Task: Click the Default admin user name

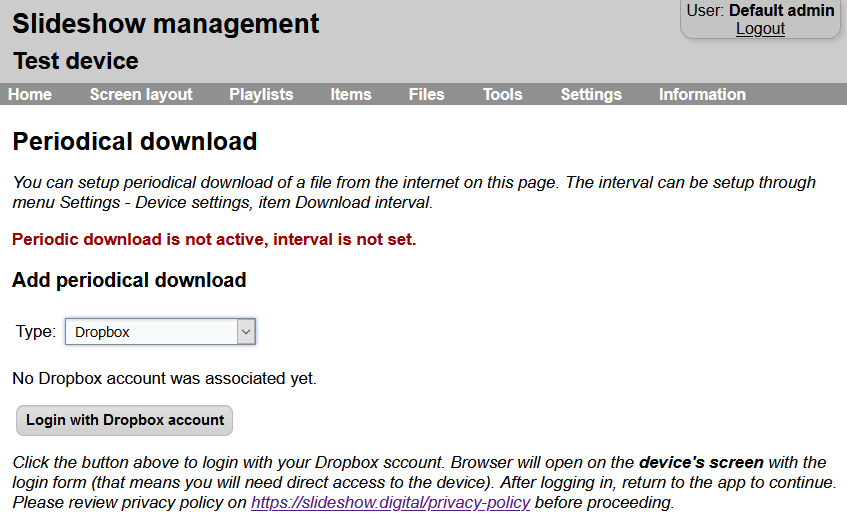Action: [x=781, y=11]
